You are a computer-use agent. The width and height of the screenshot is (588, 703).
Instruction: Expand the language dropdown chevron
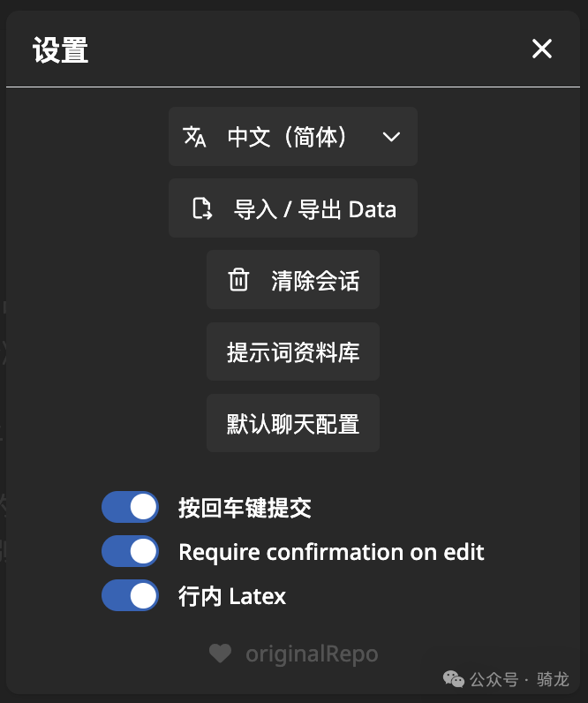click(x=391, y=137)
